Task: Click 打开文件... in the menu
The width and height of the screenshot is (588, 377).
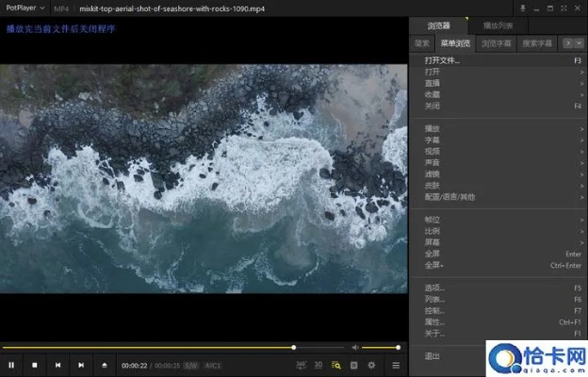Action: tap(442, 60)
